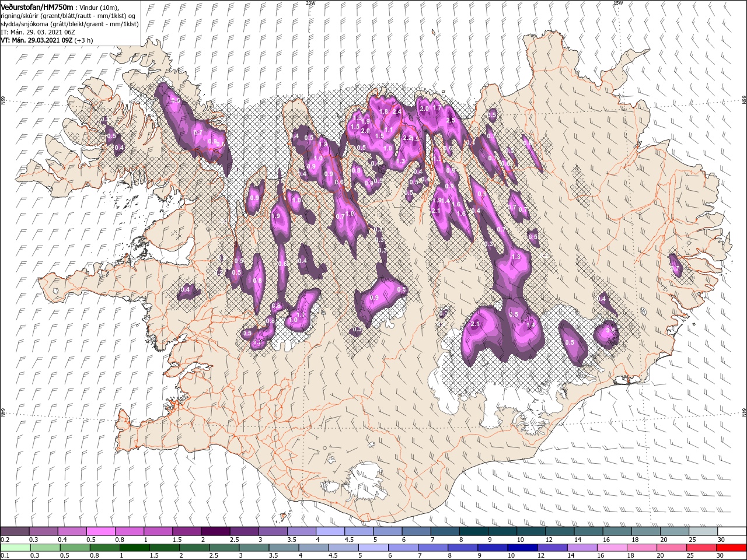The width and height of the screenshot is (747, 560).
Task: Select the pale green 0.1 swatch in lower scale
Action: pyautogui.click(x=15, y=548)
